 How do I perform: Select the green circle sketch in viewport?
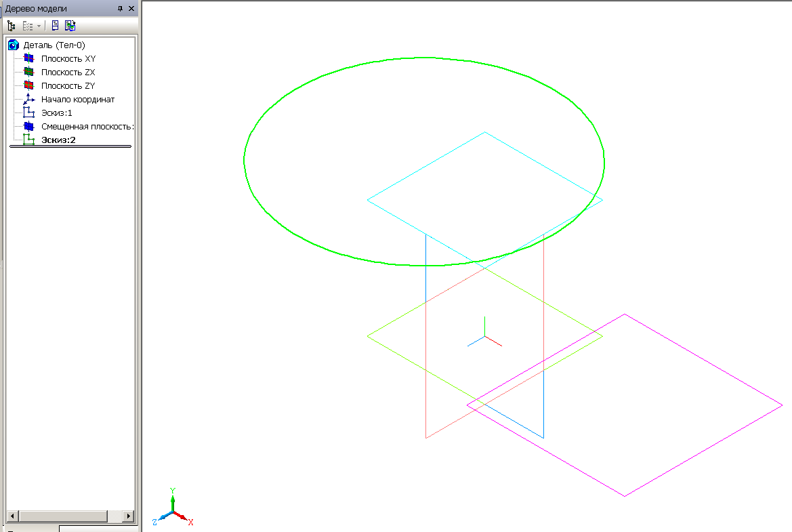point(424,58)
